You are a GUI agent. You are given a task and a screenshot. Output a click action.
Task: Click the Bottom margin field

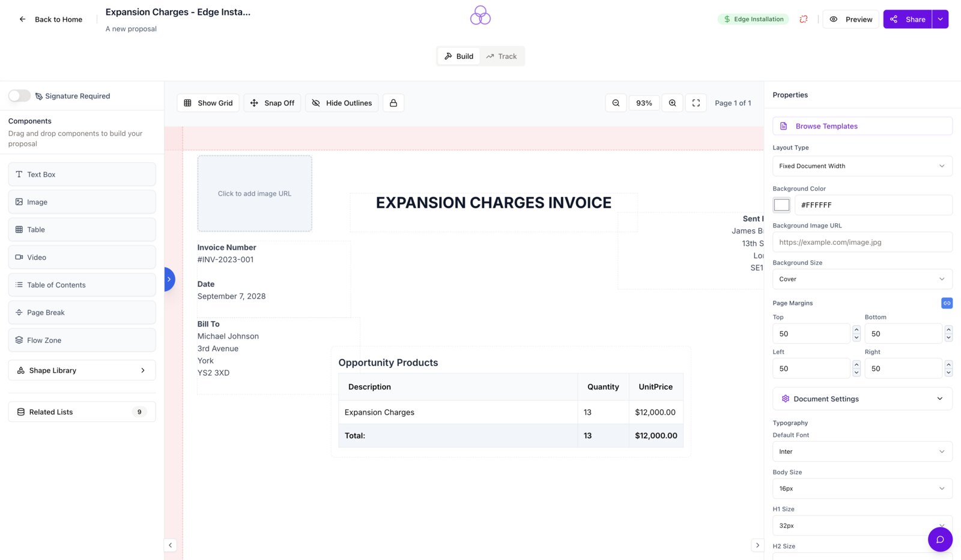point(903,334)
